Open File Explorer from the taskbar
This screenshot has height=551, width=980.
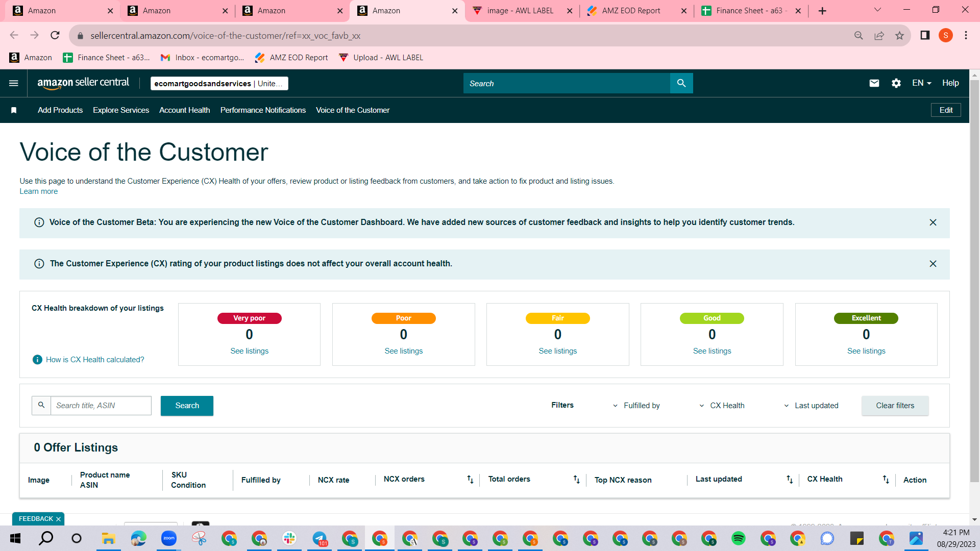tap(108, 538)
